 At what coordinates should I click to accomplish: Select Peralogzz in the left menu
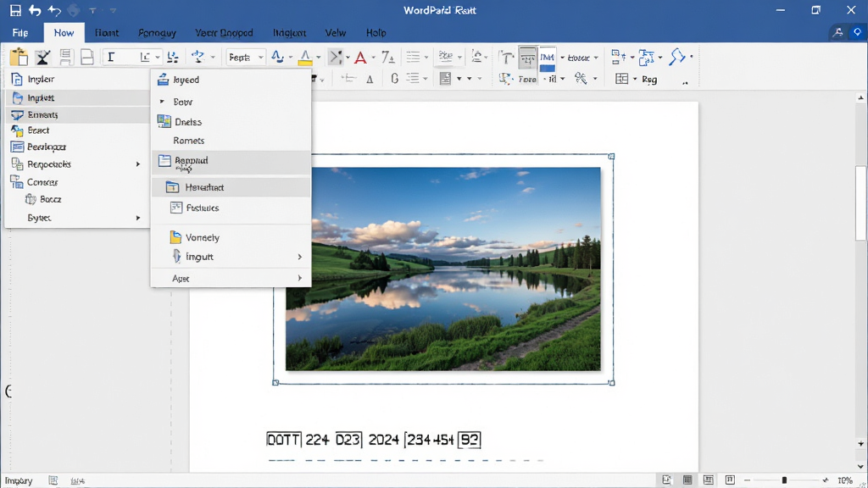78,147
